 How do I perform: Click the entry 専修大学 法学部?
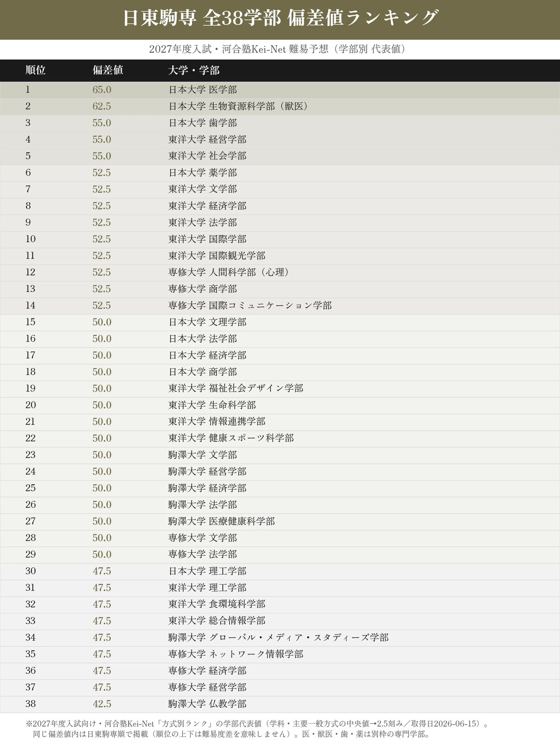coord(203,554)
